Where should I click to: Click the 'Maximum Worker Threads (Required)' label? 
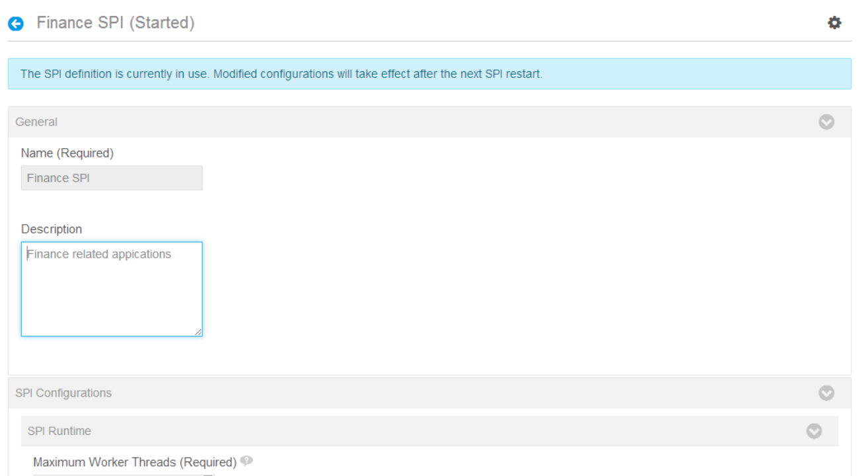[135, 462]
